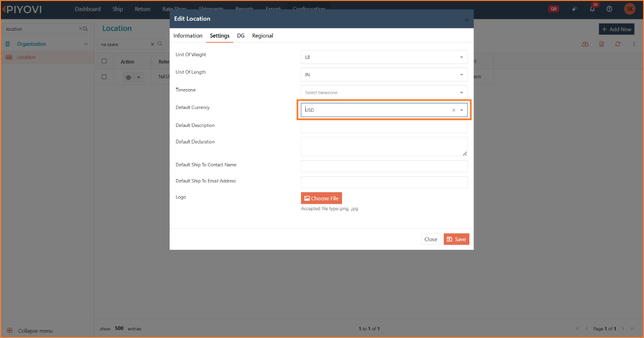Jump to the last page of results

[x=632, y=329]
